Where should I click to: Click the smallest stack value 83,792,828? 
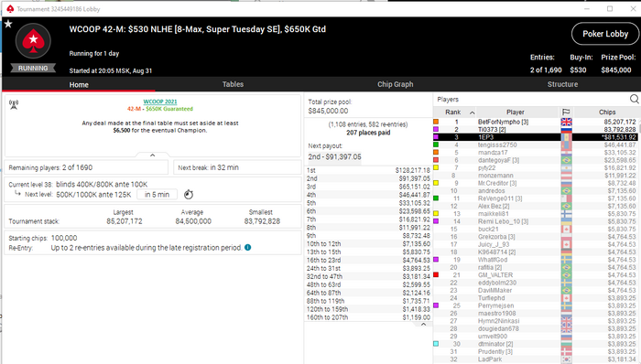pyautogui.click(x=262, y=221)
